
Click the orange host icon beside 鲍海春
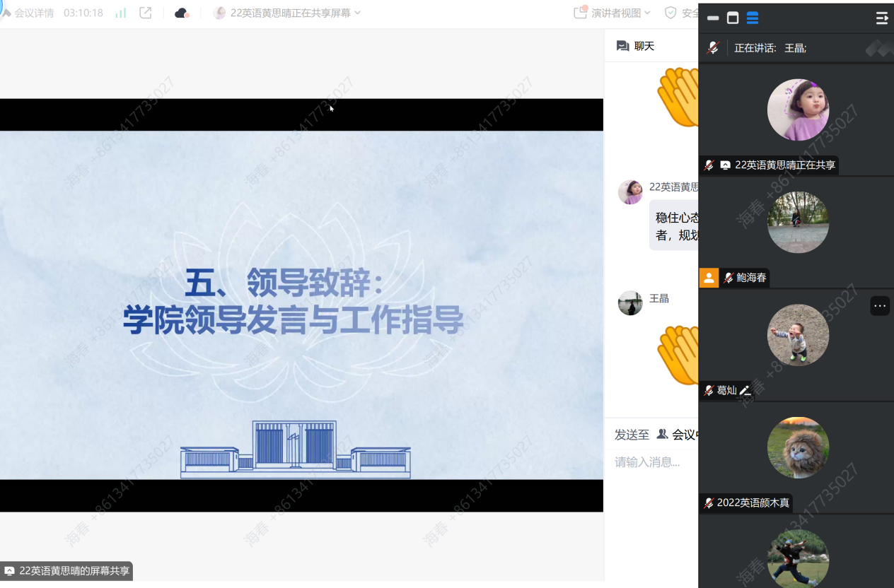pos(709,278)
